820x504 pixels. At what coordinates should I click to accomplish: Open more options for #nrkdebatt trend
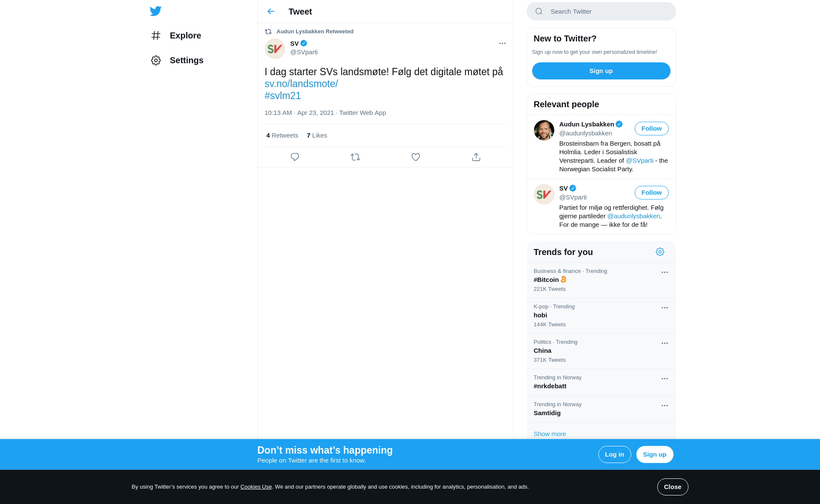665,379
